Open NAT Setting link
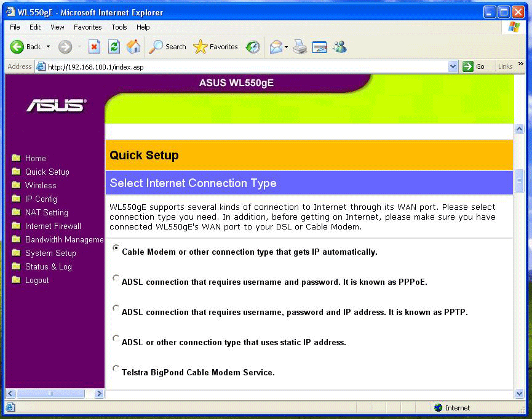 click(47, 212)
